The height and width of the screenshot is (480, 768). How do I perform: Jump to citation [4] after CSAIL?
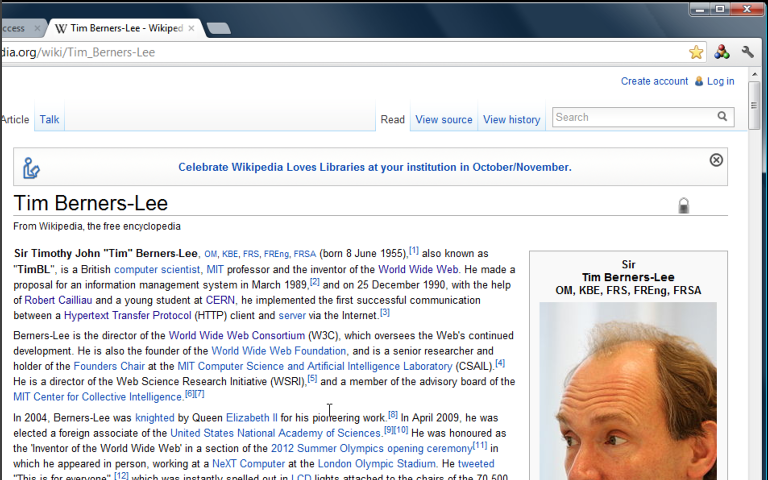coord(500,363)
